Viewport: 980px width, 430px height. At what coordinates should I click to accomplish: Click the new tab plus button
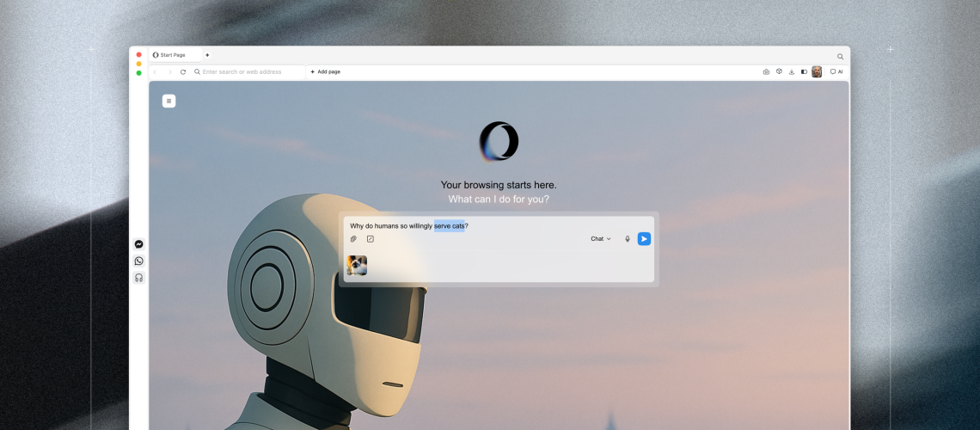tap(207, 55)
